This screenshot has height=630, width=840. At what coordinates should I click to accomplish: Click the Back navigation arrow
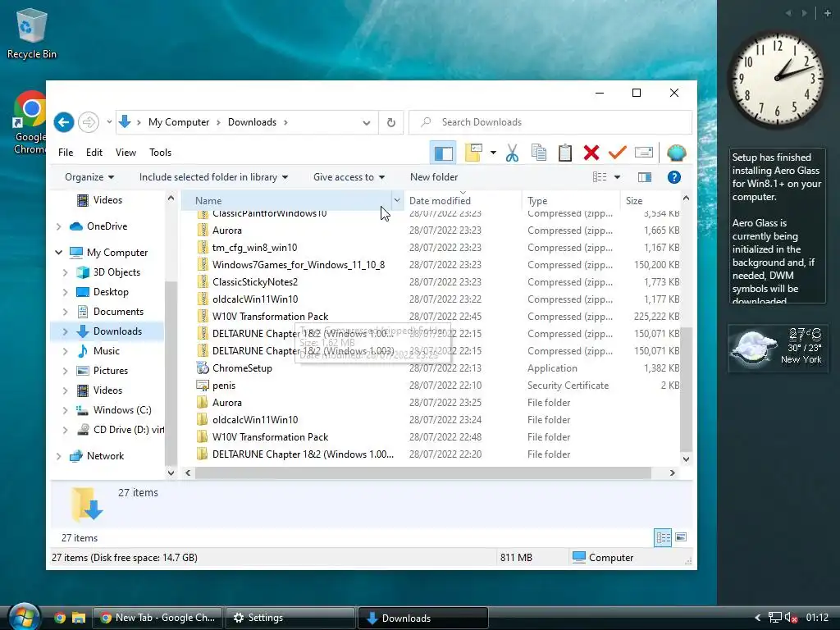tap(64, 122)
